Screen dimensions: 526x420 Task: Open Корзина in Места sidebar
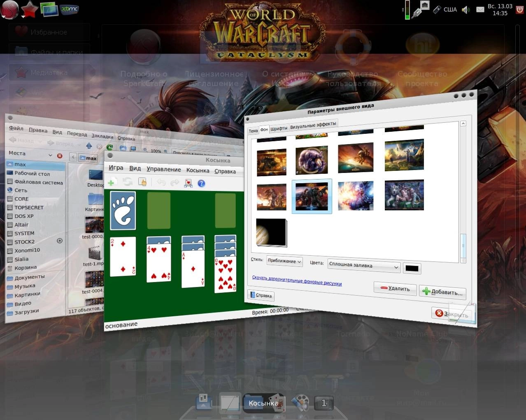[26, 268]
